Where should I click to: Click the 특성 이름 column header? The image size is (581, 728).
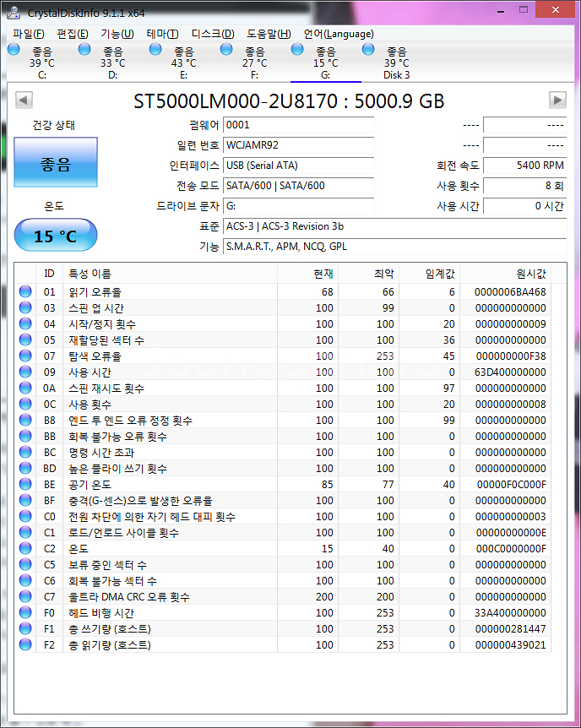coord(170,274)
